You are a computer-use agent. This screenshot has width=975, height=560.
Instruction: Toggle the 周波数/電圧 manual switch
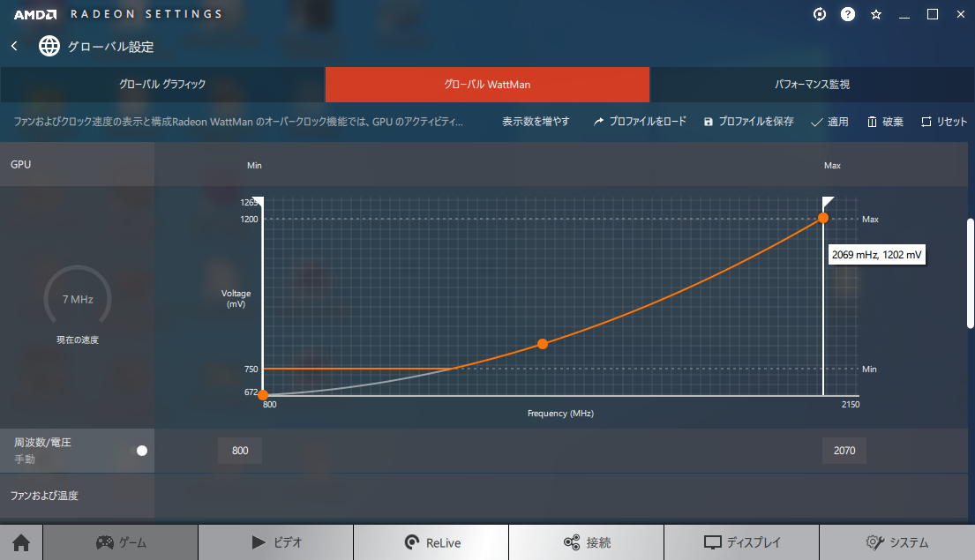click(138, 451)
